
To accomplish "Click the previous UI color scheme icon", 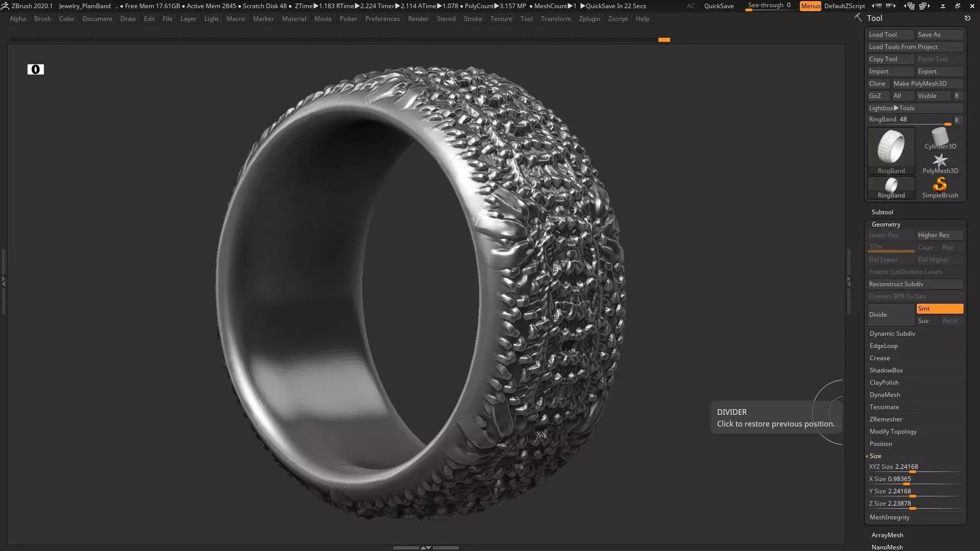I will pos(876,6).
